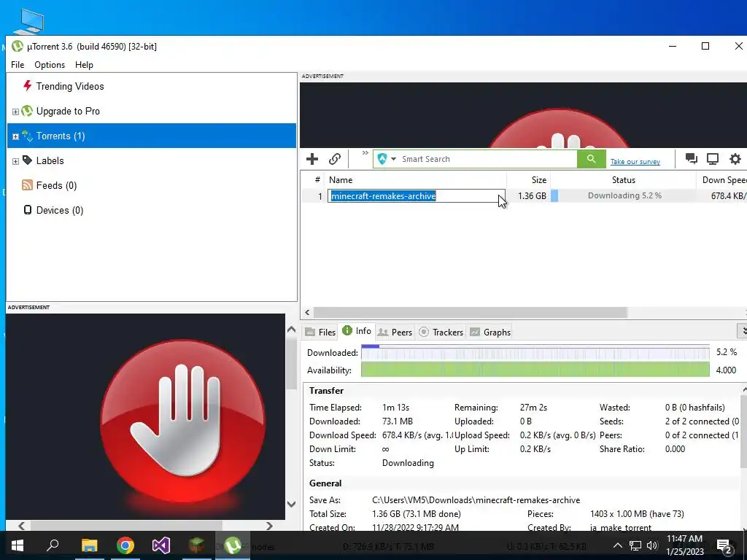Click the torrent list horizontal scrollbar

pos(471,312)
